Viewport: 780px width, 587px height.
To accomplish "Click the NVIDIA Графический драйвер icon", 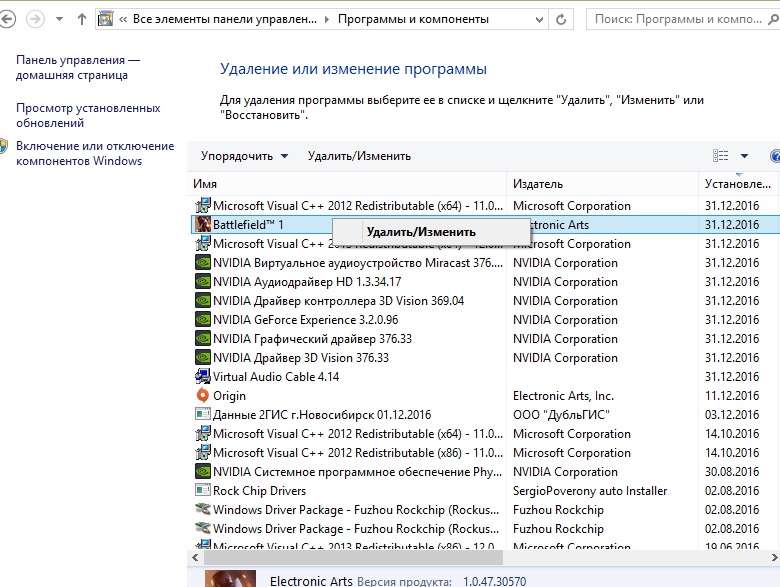I will click(x=203, y=338).
